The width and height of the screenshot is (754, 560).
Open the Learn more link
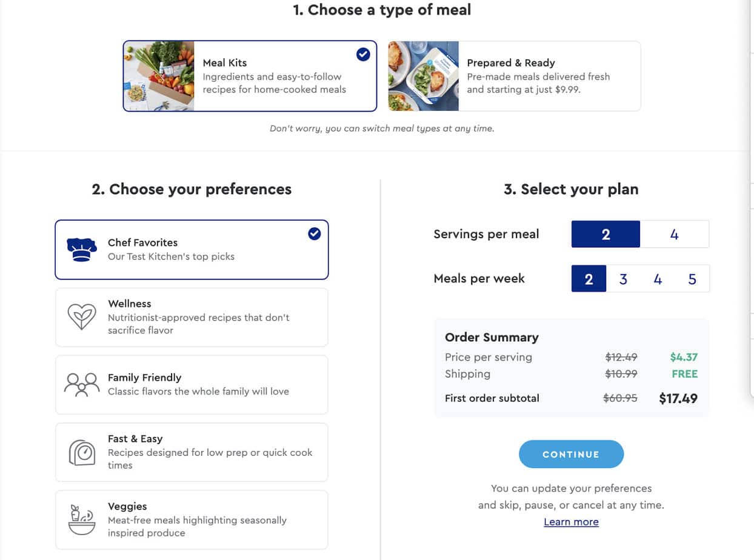tap(571, 522)
